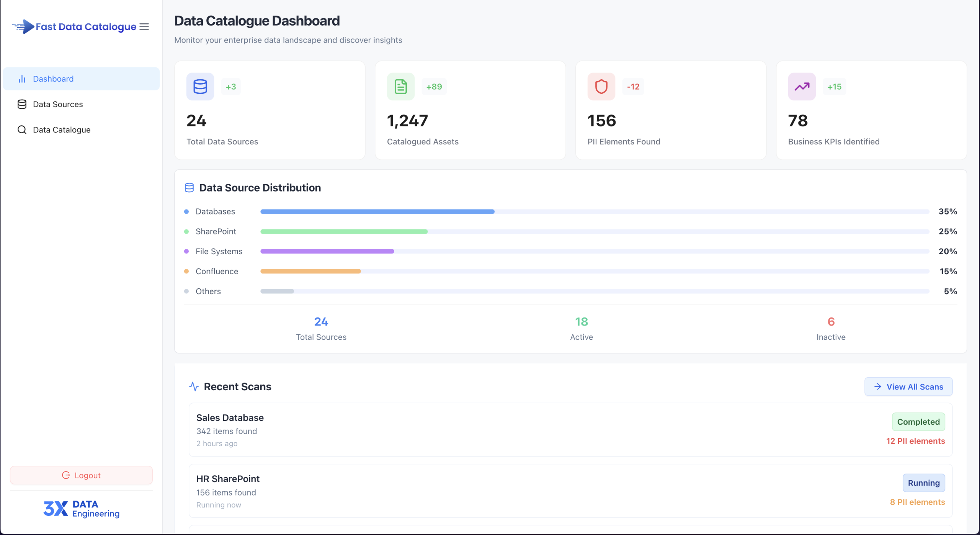Click the Fast Data Catalogue logo

[74, 26]
